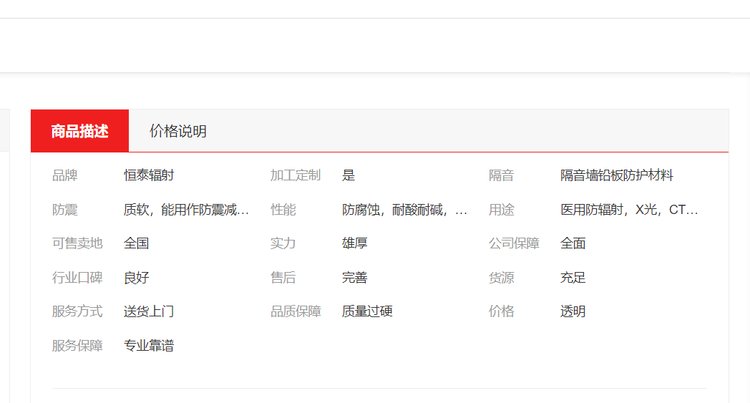750x403 pixels.
Task: Click the truncated 性能 value 防腐蚀，耐酸耐碱
Action: [x=404, y=210]
